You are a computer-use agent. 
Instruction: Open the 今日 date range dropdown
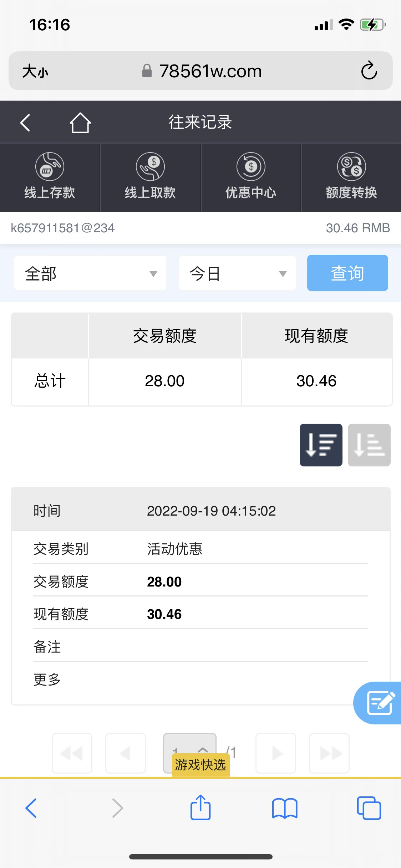[237, 273]
